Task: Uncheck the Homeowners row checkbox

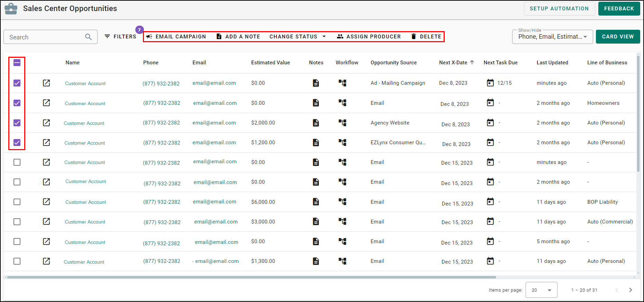Action: coord(17,103)
